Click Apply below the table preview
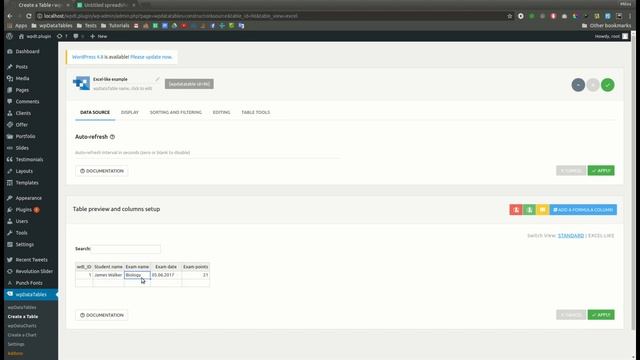The image size is (640, 360). point(601,315)
